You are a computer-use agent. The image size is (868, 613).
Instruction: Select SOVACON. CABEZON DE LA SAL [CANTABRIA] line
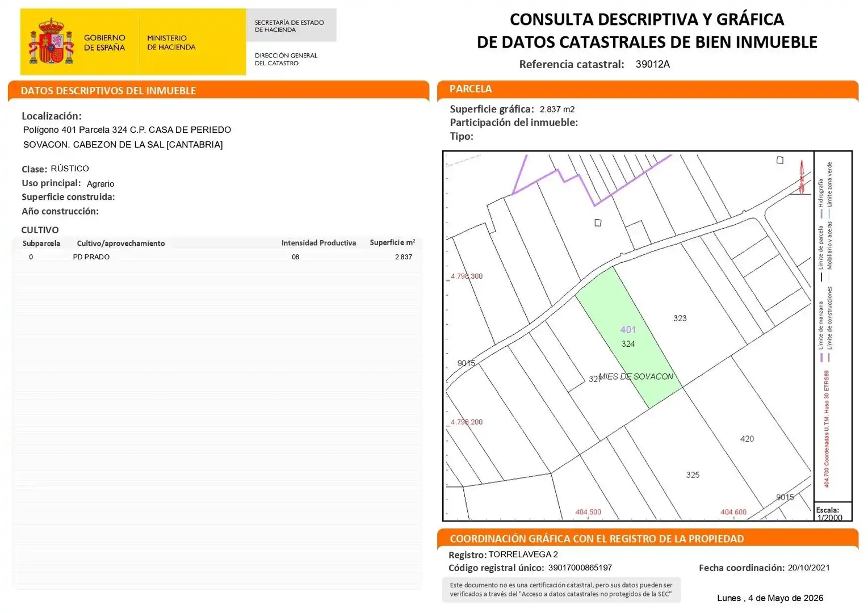(x=123, y=145)
